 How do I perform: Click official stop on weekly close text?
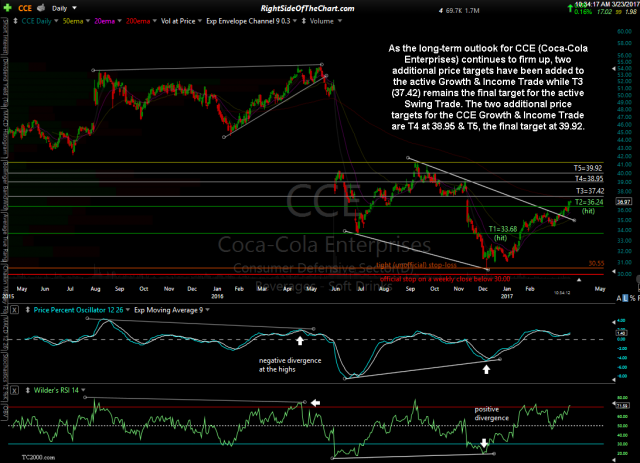pos(445,279)
